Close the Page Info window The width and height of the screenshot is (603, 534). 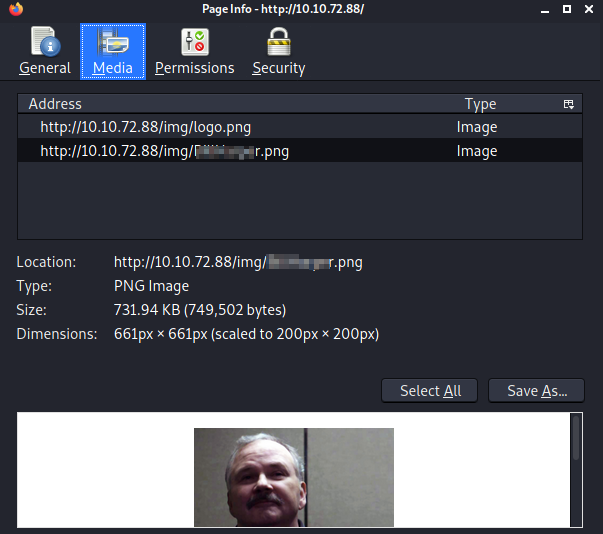pyautogui.click(x=589, y=9)
